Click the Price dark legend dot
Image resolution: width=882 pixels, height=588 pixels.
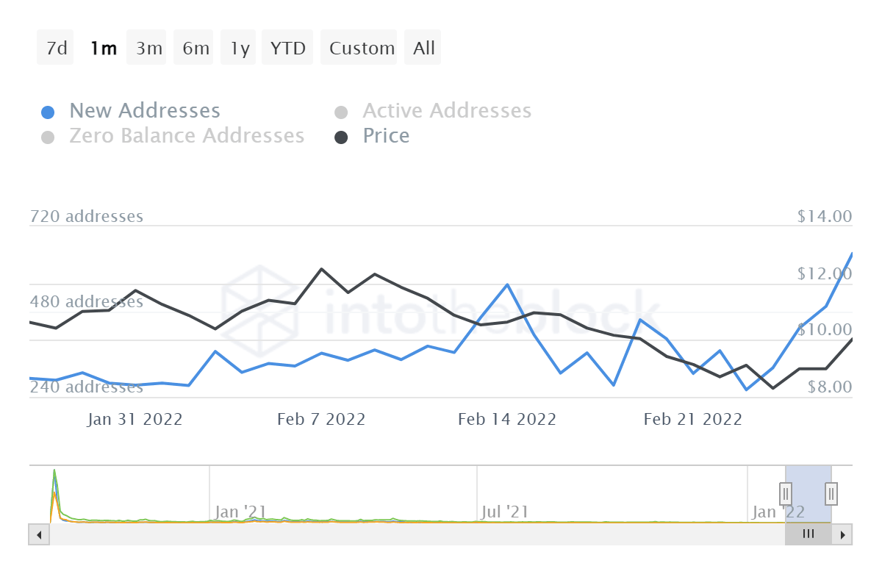[x=340, y=137]
